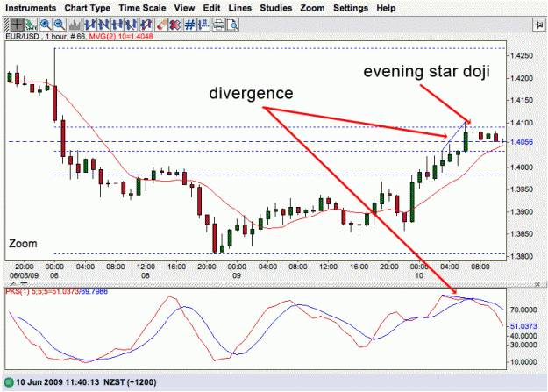Click the 70.0000 oscillator axis label

pos(523,310)
